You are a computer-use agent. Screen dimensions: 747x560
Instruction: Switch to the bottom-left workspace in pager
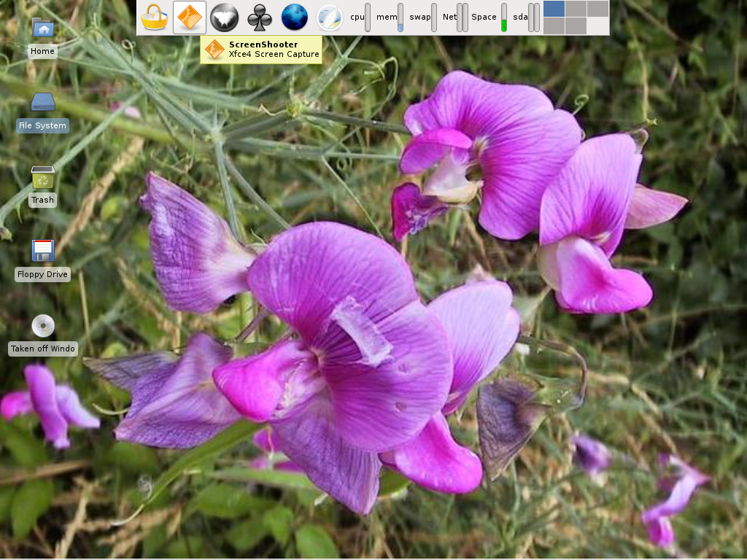coord(554,26)
